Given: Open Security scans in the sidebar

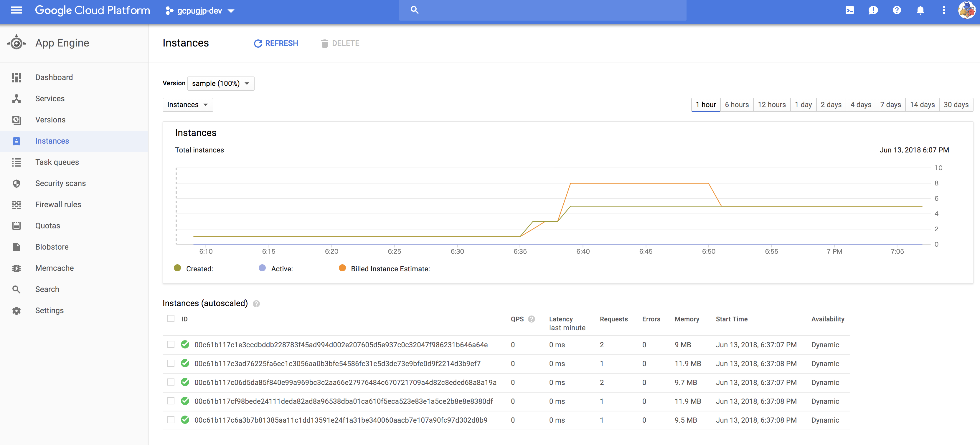Looking at the screenshot, I should (x=60, y=183).
